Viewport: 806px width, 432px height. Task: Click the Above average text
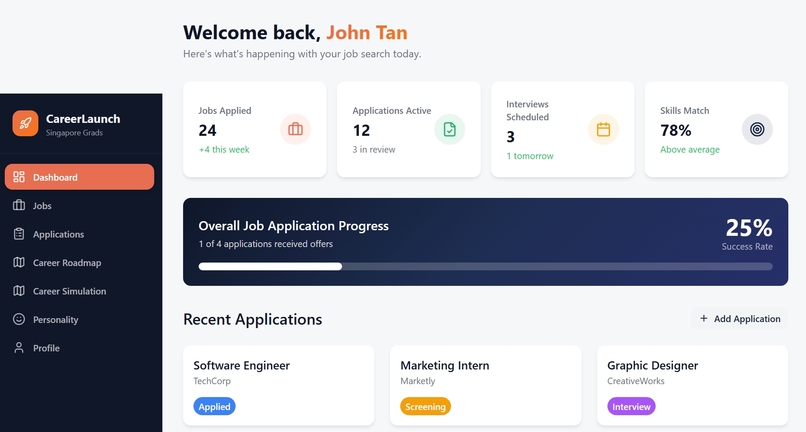pyautogui.click(x=690, y=150)
